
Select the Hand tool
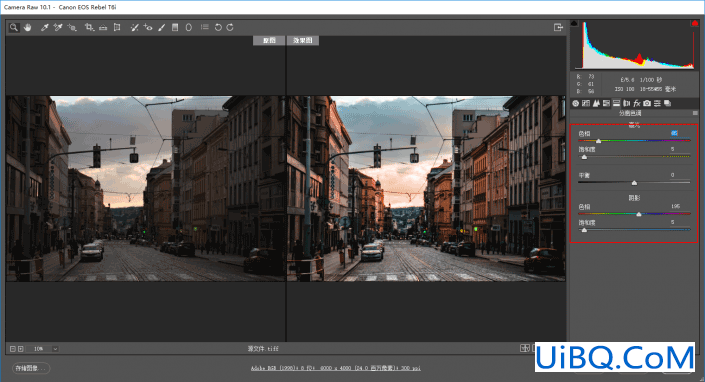click(x=28, y=27)
